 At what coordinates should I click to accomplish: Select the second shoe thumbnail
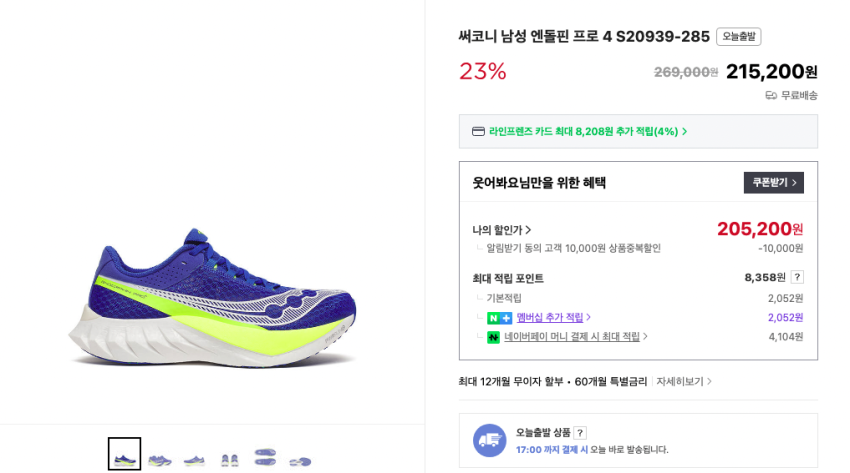point(160,459)
